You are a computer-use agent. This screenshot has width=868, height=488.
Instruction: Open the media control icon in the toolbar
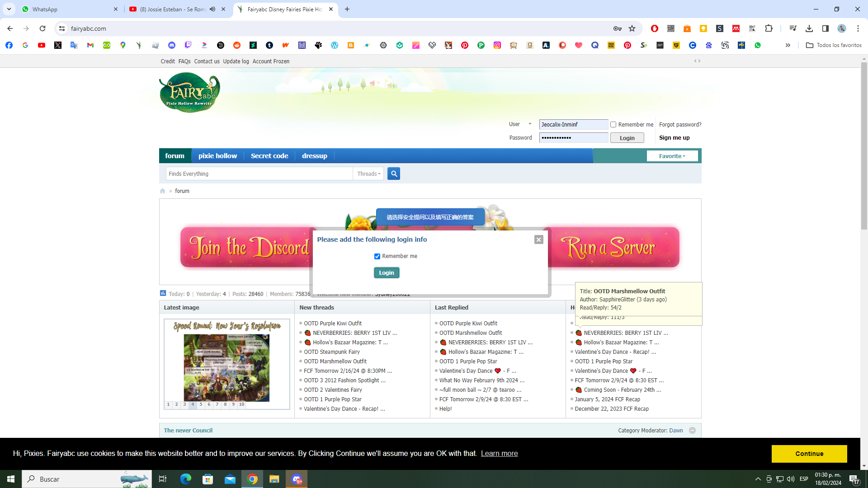(793, 28)
